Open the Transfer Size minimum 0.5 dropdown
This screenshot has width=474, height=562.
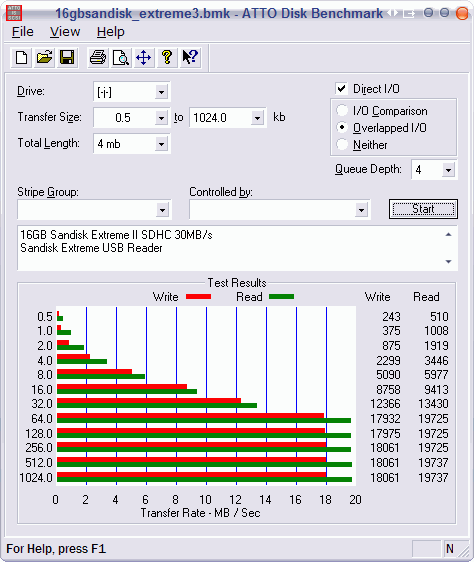pyautogui.click(x=161, y=118)
